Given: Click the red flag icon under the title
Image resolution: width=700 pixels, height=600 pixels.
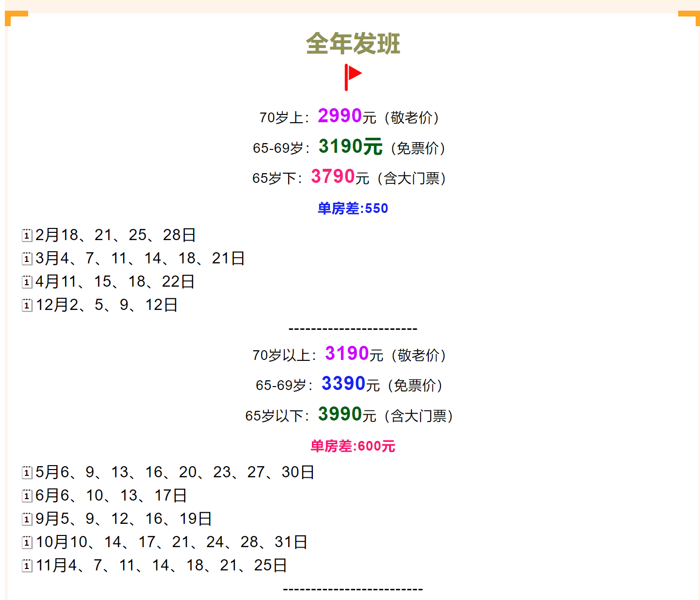Looking at the screenshot, I should [x=353, y=77].
